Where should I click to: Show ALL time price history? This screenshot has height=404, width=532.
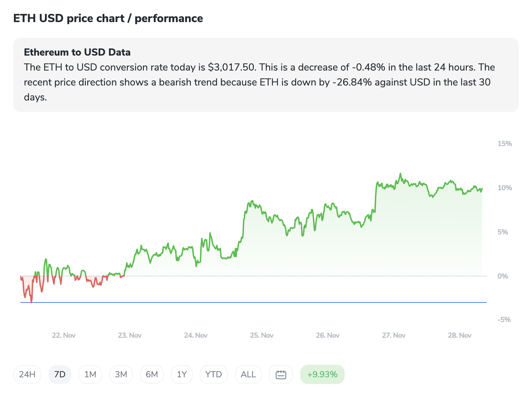coord(248,374)
